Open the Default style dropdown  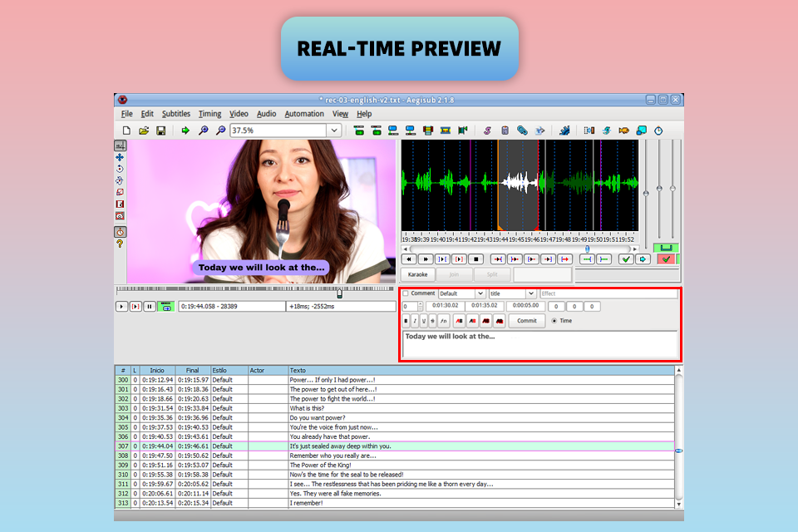click(480, 293)
